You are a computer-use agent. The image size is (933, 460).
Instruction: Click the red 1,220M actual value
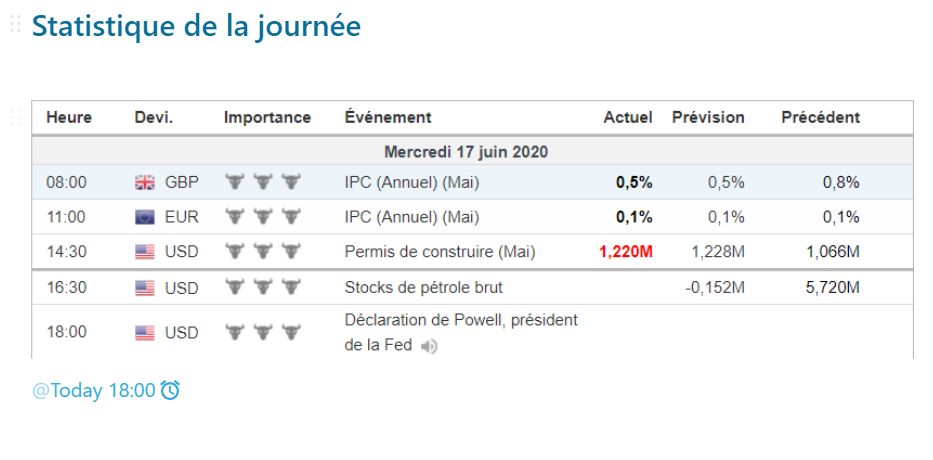pos(626,252)
